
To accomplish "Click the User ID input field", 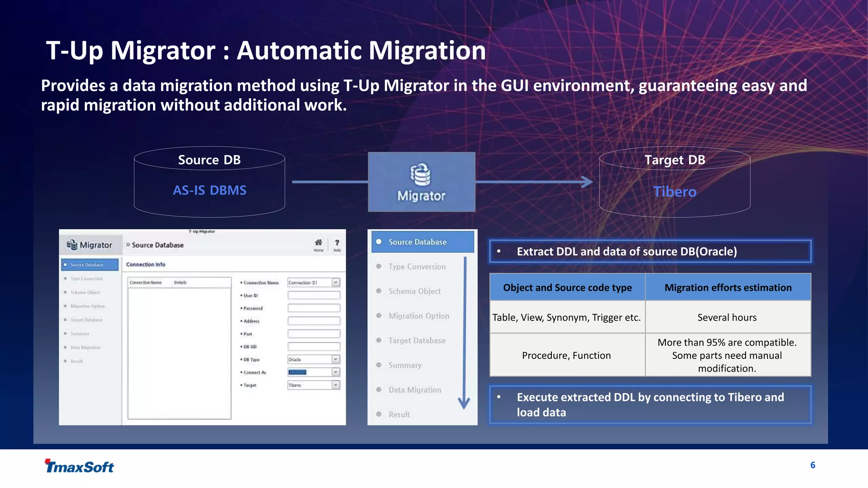I will [x=314, y=295].
